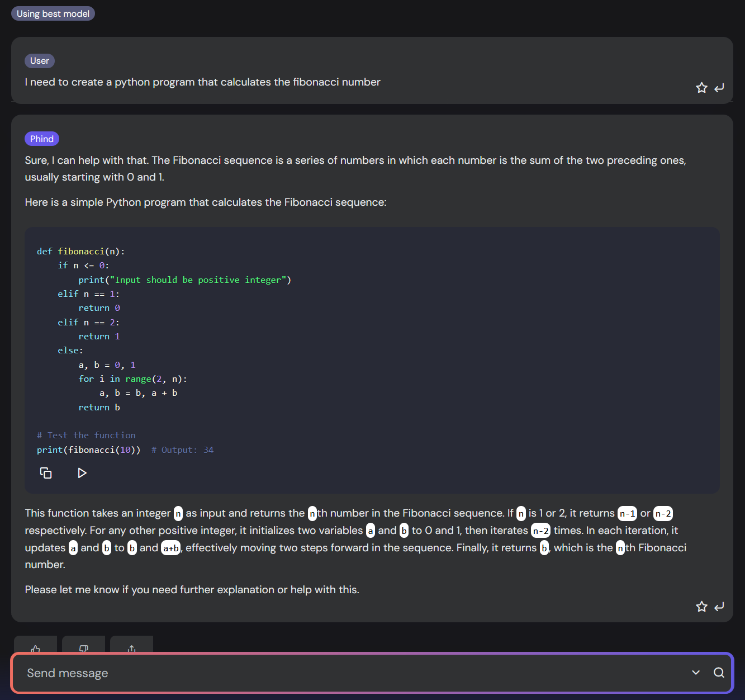745x700 pixels.
Task: Open the model selector chevron in message bar
Action: coord(695,673)
